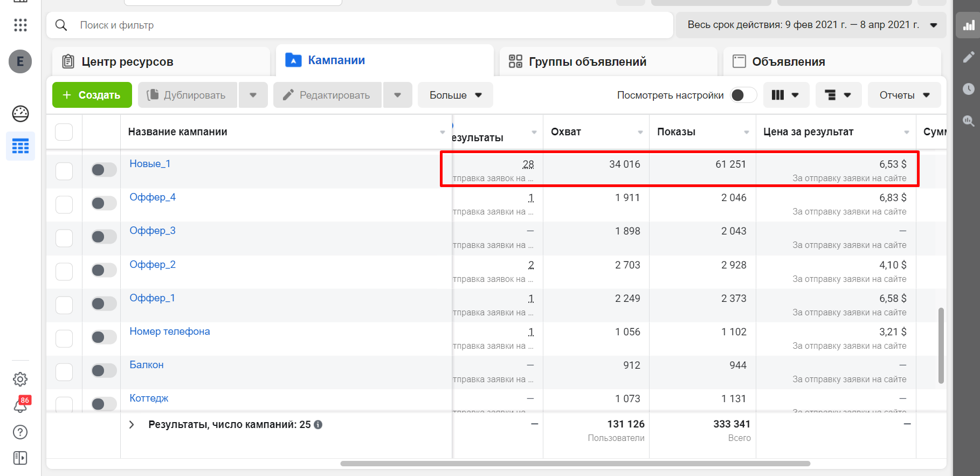Enable the Посмотреть настройки switch
980x476 pixels.
point(743,95)
